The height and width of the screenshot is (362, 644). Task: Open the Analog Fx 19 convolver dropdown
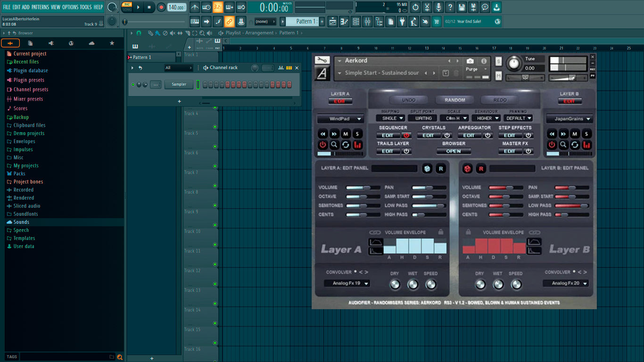(347, 283)
